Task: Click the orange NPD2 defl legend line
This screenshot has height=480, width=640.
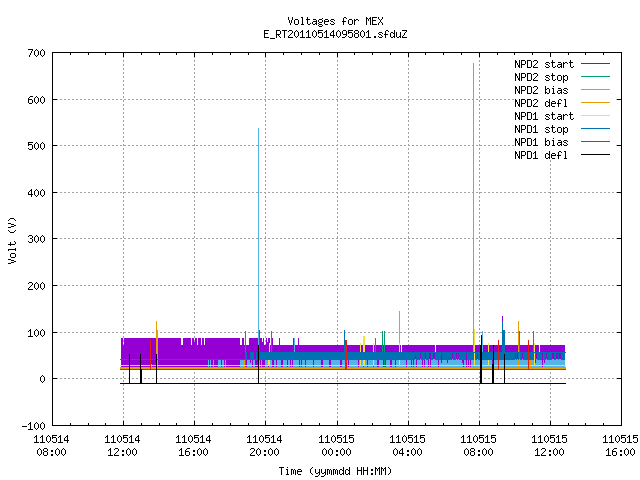Action: pyautogui.click(x=595, y=103)
